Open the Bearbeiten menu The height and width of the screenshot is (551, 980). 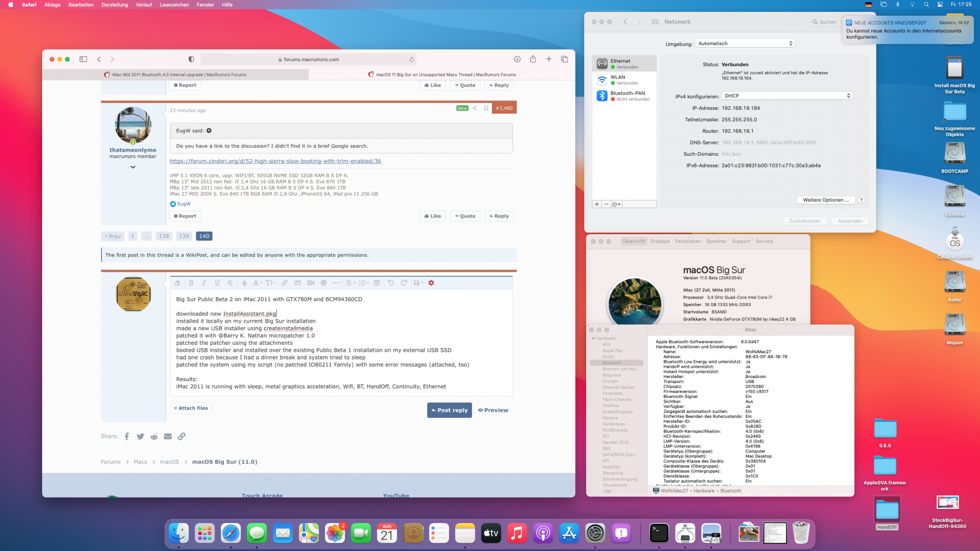point(81,5)
